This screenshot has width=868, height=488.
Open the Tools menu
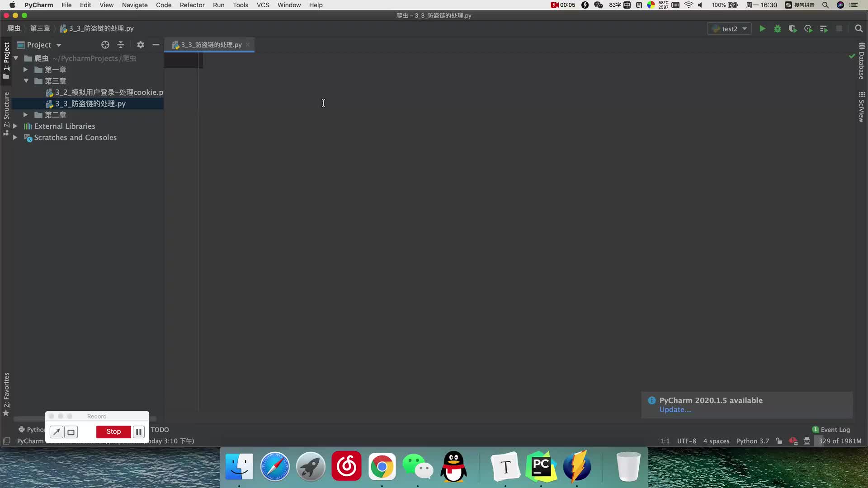pos(241,5)
